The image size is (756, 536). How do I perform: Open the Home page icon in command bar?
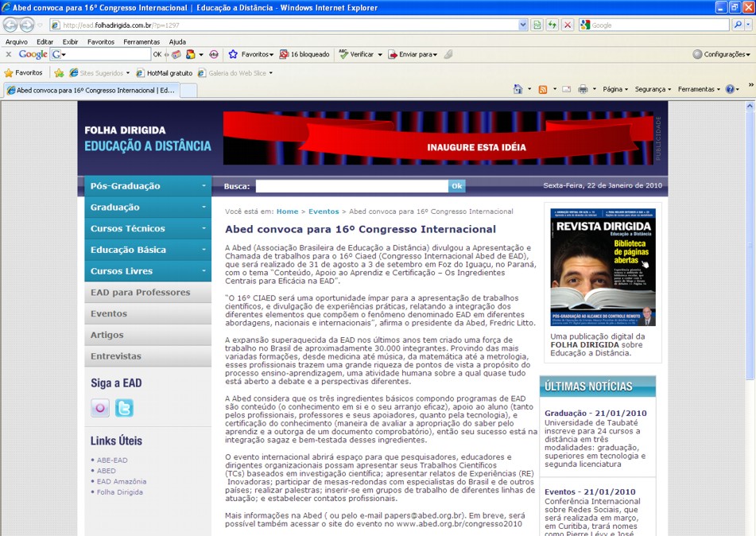tap(518, 89)
